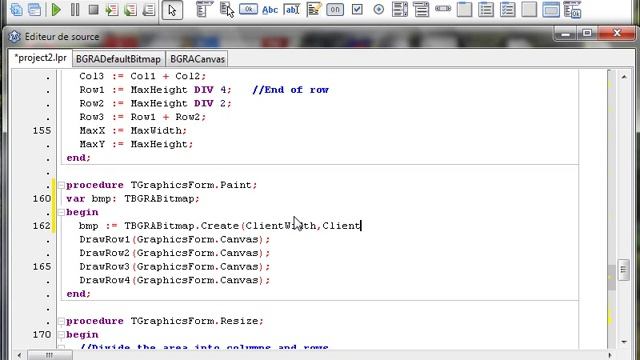Viewport: 640px width, 360px height.
Task: Click the "MaxY := MaxHeight;" line
Action: [x=136, y=144]
